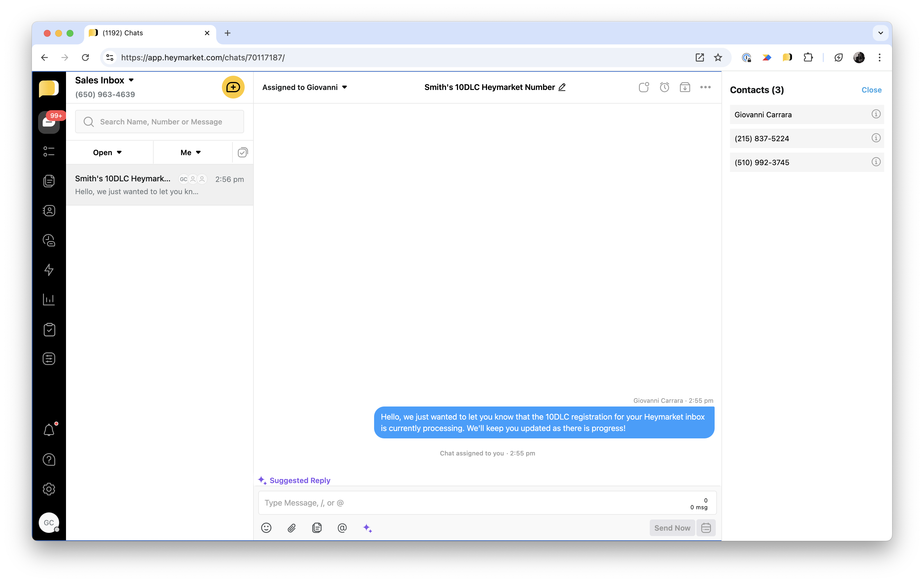Open the sliders panel sidebar icon

49,359
